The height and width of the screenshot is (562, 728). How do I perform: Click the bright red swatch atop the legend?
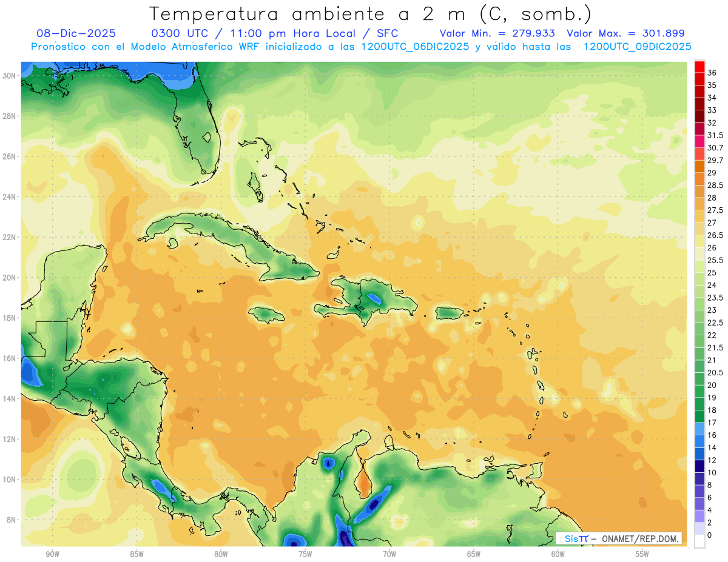click(699, 65)
